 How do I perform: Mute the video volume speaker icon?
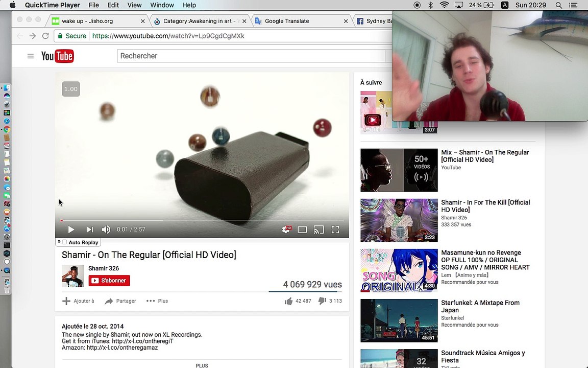point(106,229)
